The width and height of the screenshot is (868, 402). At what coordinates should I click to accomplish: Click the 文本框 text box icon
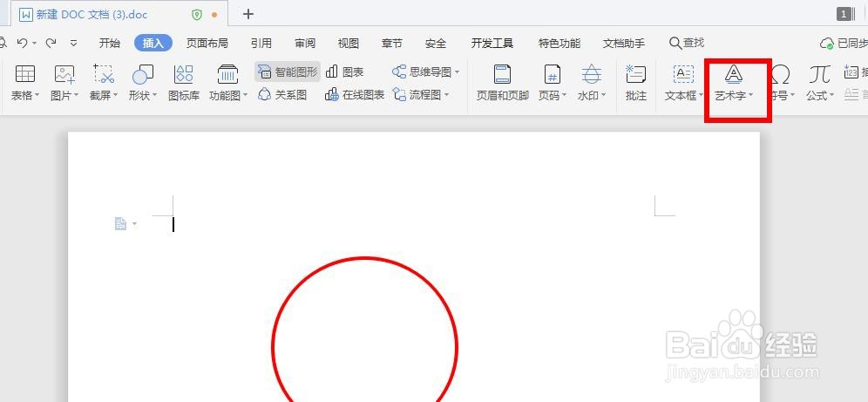coord(683,74)
